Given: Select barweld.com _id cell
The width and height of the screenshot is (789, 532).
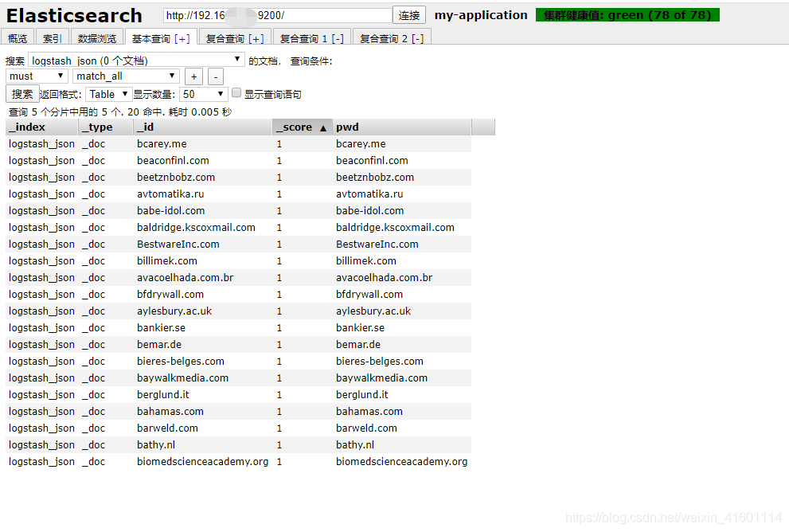Looking at the screenshot, I should [x=203, y=428].
